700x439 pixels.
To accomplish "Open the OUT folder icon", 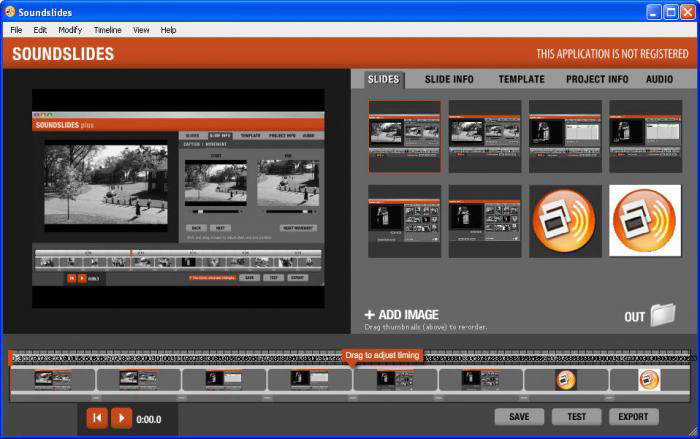I will [x=663, y=315].
